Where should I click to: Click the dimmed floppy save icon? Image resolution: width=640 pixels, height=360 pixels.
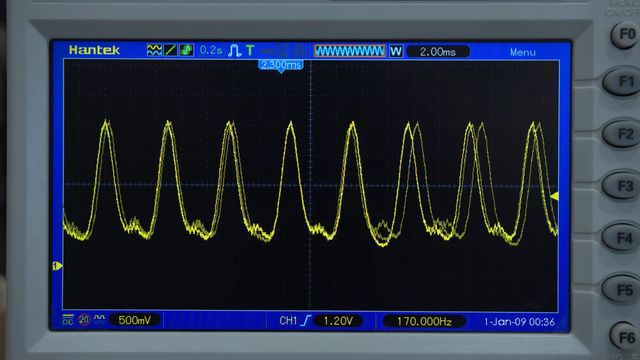283,51
